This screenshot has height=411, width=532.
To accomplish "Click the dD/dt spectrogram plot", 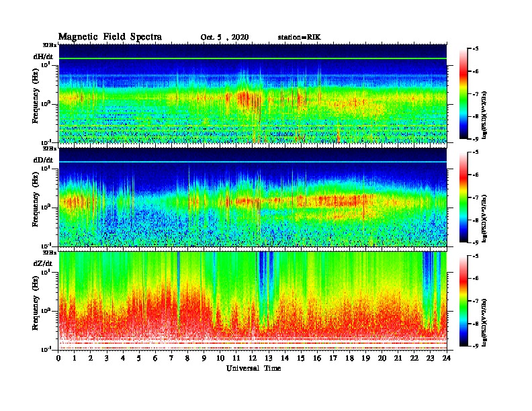I will click(x=253, y=197).
